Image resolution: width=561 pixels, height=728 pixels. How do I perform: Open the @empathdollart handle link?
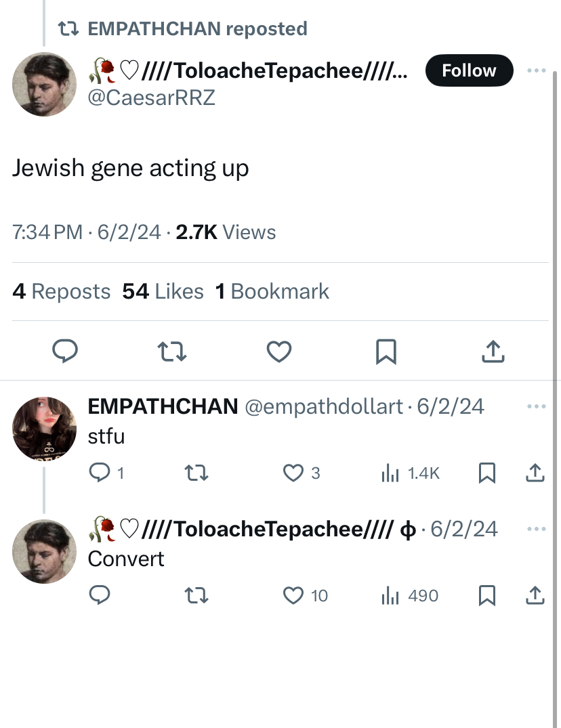click(x=324, y=407)
